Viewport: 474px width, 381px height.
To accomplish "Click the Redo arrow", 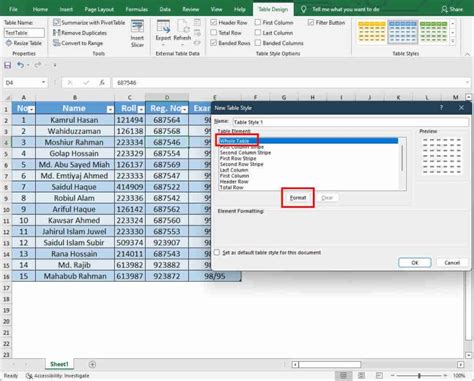I will [x=38, y=65].
